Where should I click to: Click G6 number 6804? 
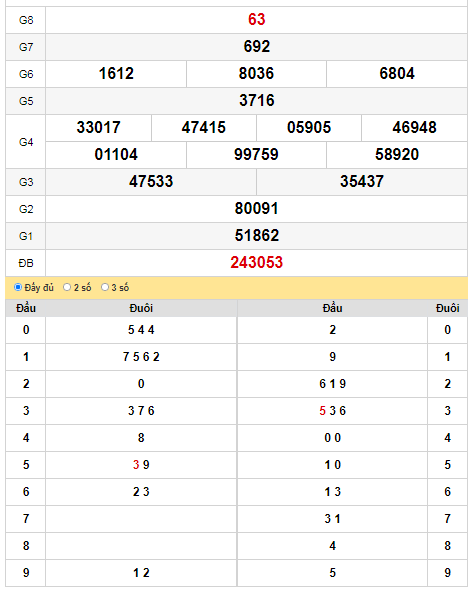click(x=397, y=74)
